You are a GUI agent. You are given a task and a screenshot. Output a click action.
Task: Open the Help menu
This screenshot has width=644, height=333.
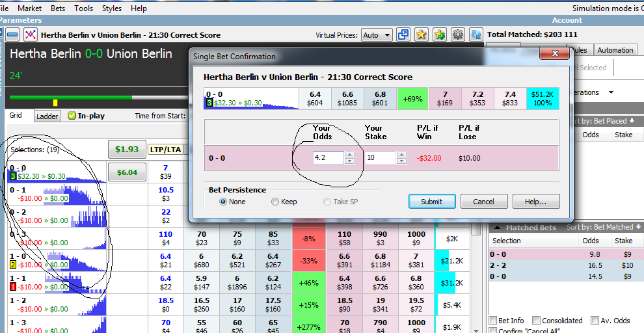tap(139, 8)
